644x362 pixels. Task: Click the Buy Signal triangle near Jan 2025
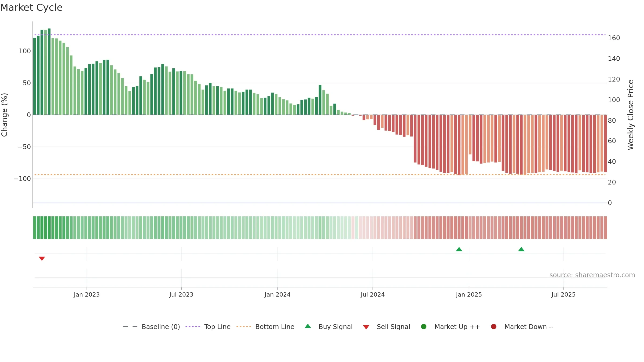coord(459,249)
